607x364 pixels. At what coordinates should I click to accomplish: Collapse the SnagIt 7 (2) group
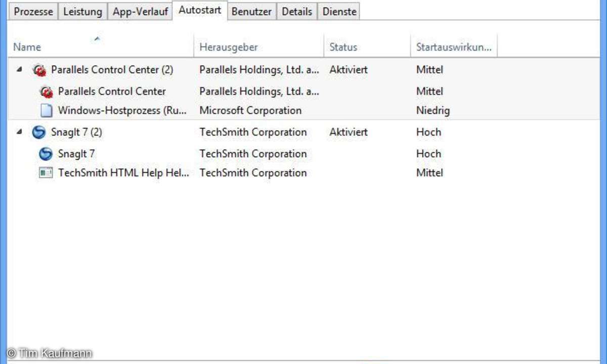[x=19, y=132]
